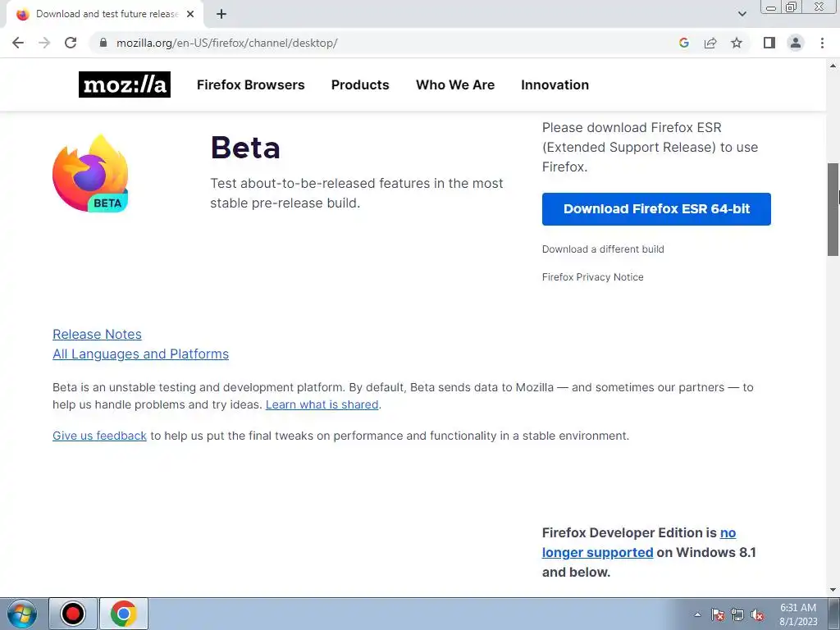This screenshot has height=630, width=840.
Task: Click the address bar URL field
Action: point(386,43)
